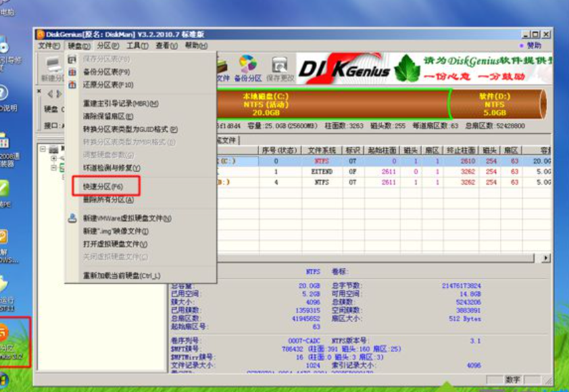Open the 工具 (Tools) menu
Screen dimensions: 569x392
(x=137, y=46)
